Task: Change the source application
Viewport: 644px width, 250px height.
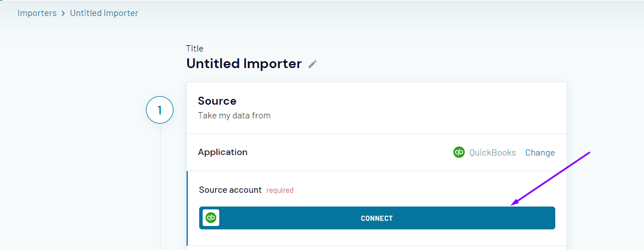Action: pos(540,153)
